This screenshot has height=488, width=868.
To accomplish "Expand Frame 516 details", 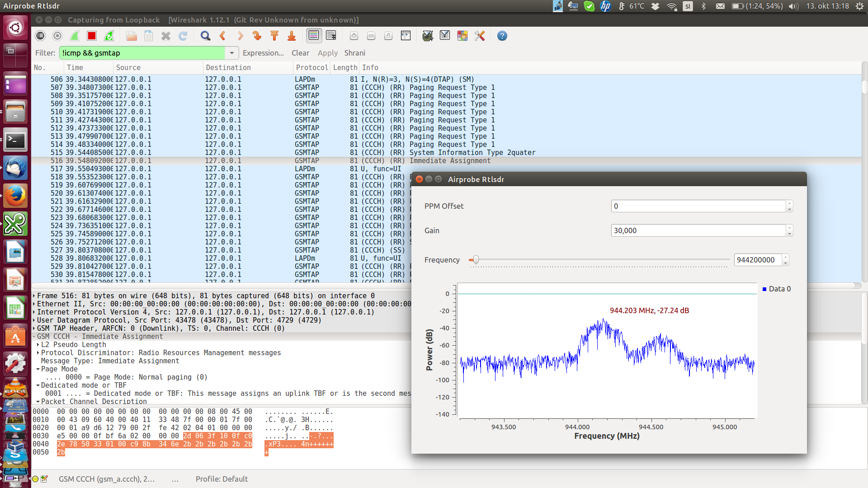I will (34, 296).
